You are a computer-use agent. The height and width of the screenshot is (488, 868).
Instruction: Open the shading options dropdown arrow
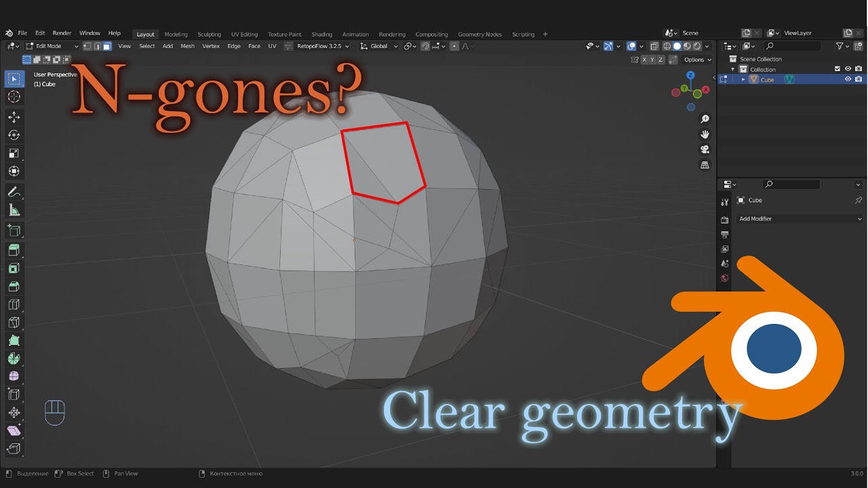tap(707, 46)
